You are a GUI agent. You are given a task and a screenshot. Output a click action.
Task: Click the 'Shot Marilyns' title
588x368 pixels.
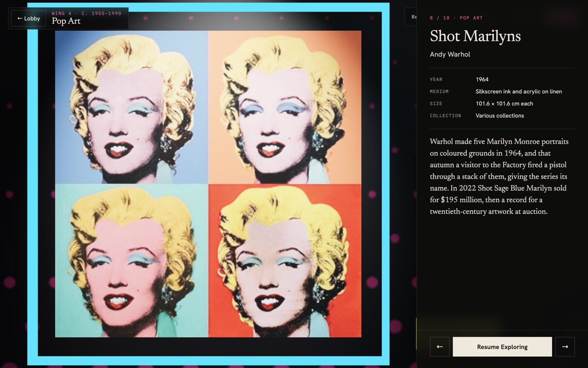tap(475, 36)
